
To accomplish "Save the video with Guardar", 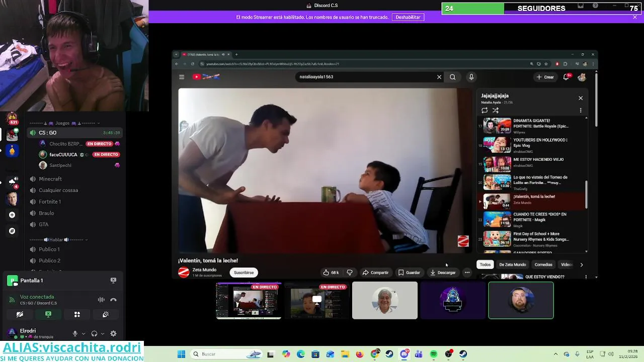I will pos(409,273).
